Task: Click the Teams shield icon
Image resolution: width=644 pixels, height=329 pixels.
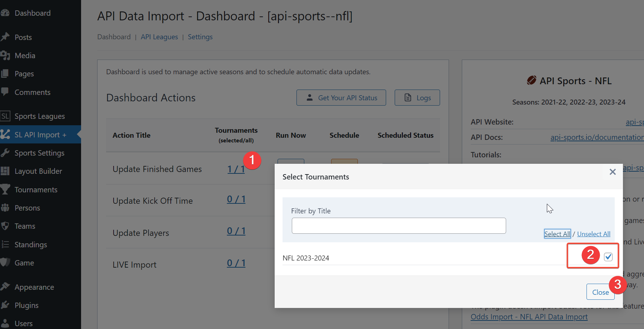Action: pyautogui.click(x=5, y=226)
